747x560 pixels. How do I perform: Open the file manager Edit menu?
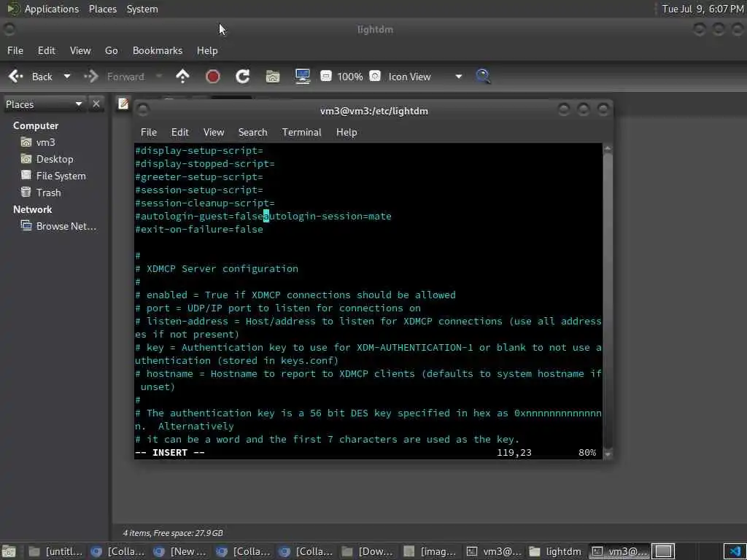pyautogui.click(x=46, y=50)
